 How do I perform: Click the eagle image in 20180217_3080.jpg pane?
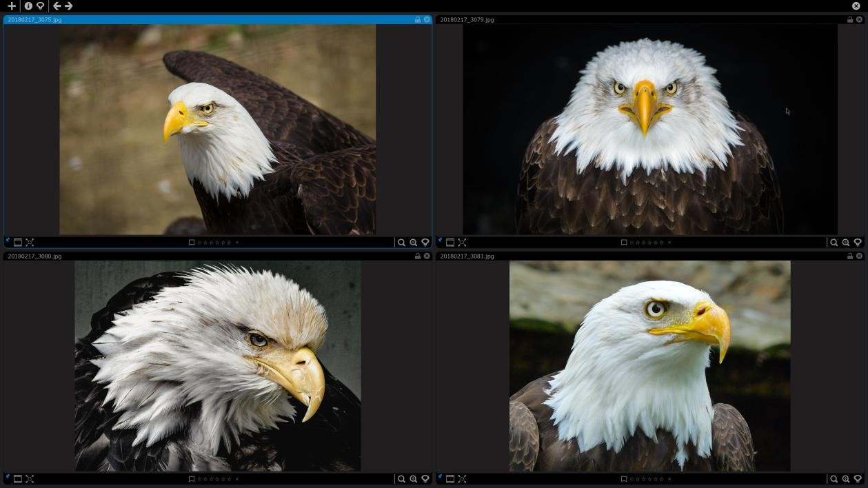tap(217, 366)
